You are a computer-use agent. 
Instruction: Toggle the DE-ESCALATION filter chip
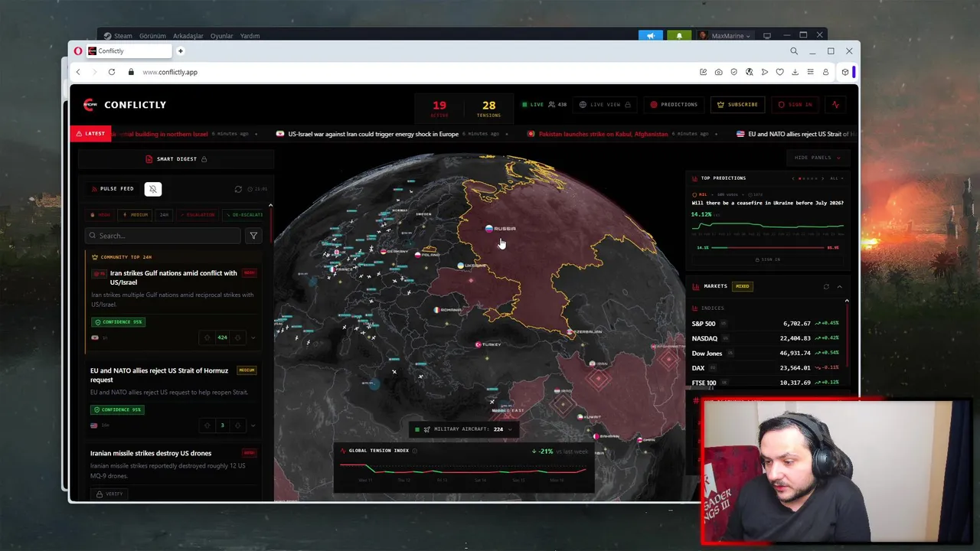tap(244, 215)
